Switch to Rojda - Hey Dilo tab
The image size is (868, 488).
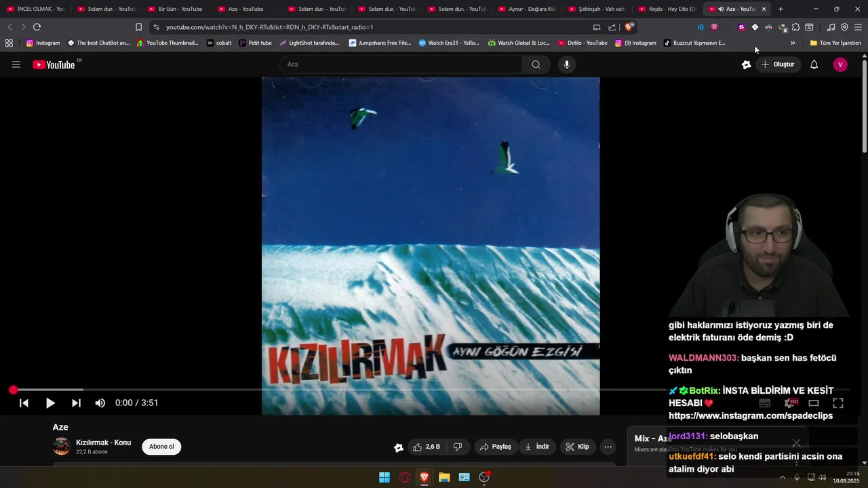(667, 9)
